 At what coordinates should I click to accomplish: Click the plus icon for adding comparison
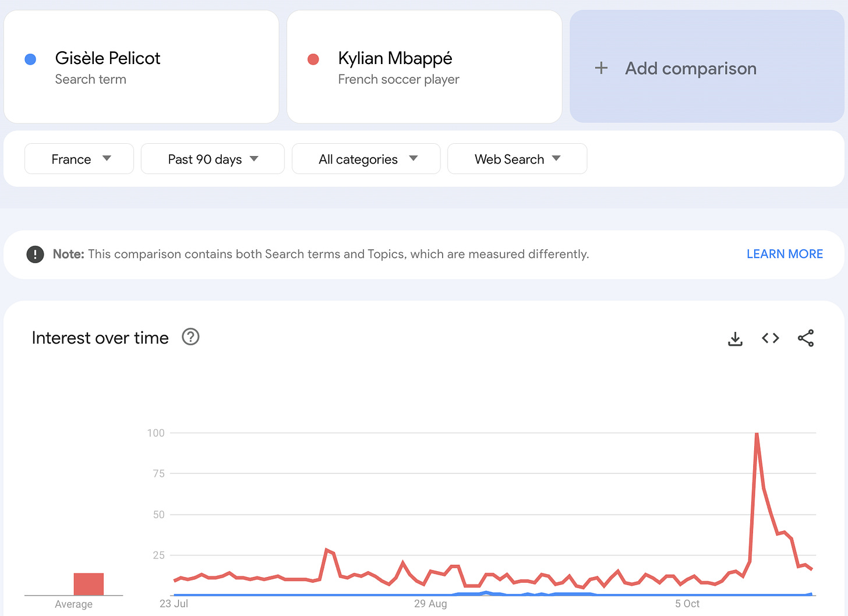click(x=601, y=68)
